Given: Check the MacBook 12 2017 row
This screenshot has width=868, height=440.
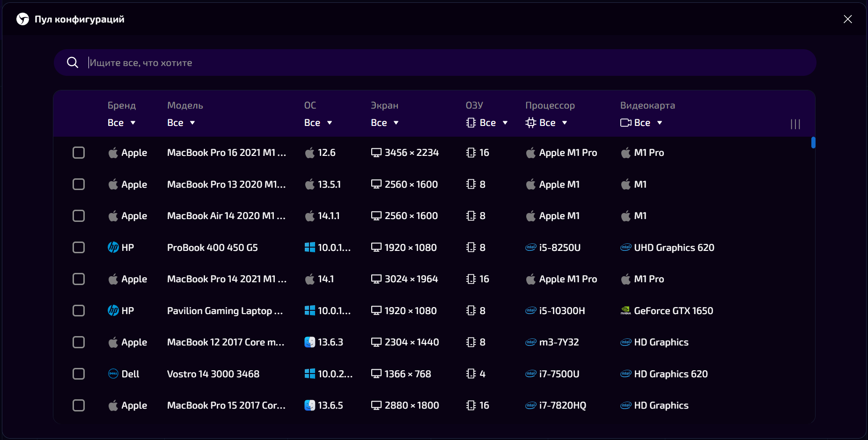Looking at the screenshot, I should tap(79, 342).
